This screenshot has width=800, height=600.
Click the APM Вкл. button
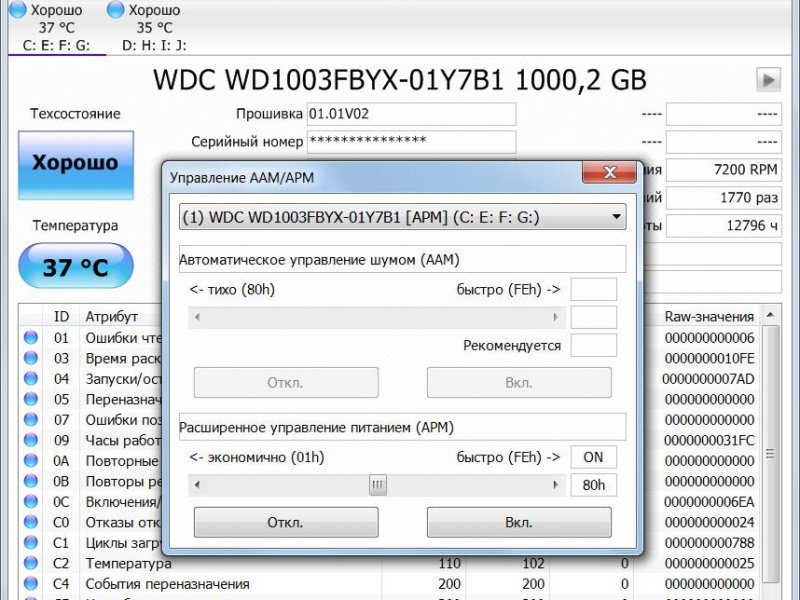click(x=519, y=522)
